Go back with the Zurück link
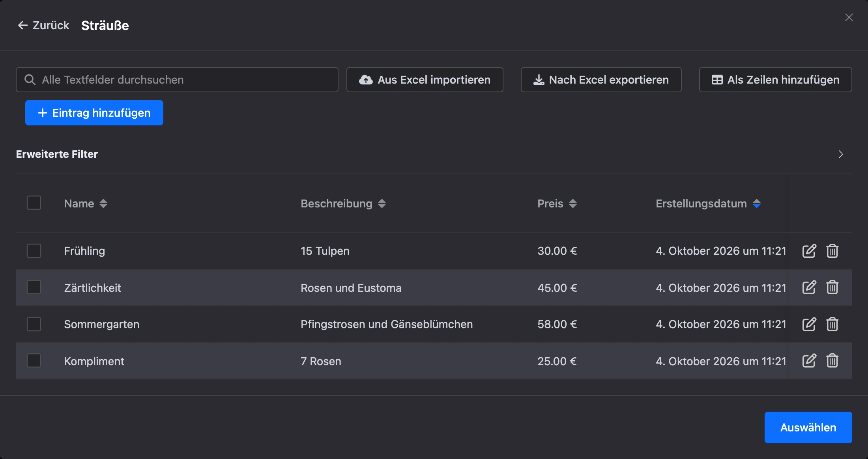The width and height of the screenshot is (868, 459). [x=43, y=25]
